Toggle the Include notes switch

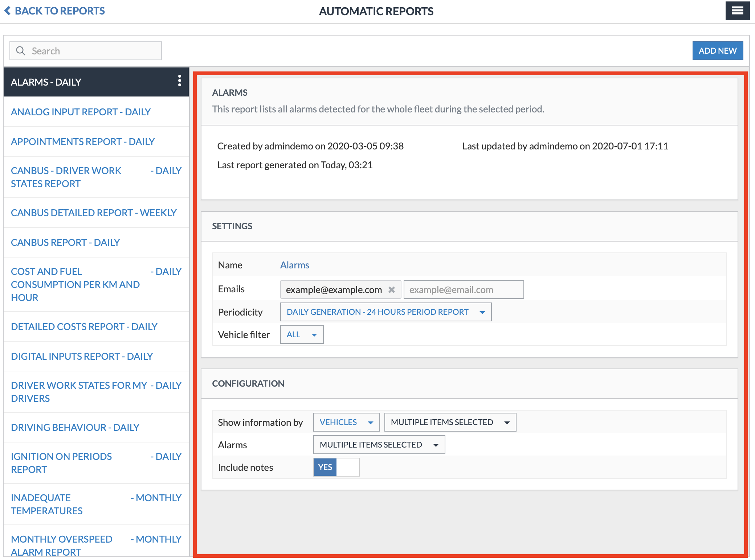point(336,467)
